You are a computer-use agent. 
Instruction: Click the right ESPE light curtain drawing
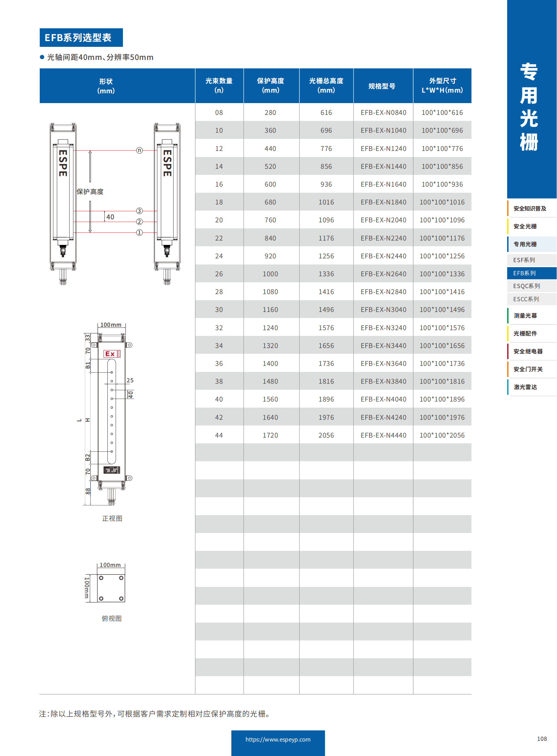pos(167,204)
